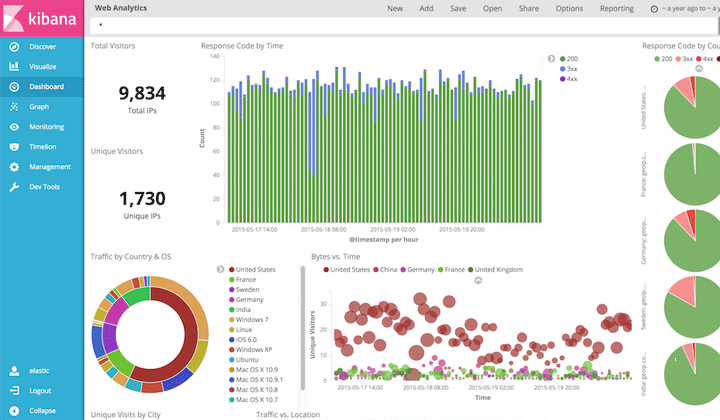Select Ubuntu in the donut legend
This screenshot has width=720, height=420.
pyautogui.click(x=244, y=360)
